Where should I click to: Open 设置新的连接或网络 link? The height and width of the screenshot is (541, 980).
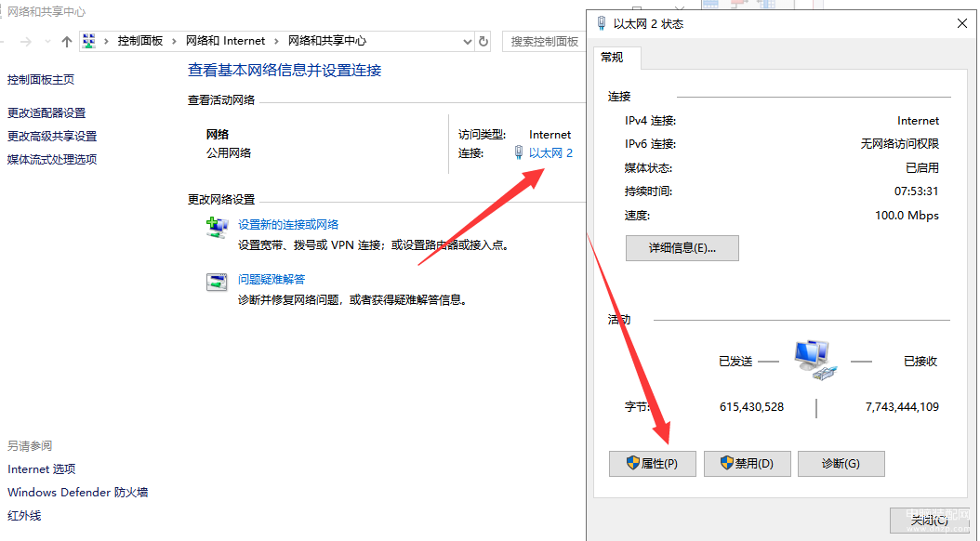tap(288, 224)
